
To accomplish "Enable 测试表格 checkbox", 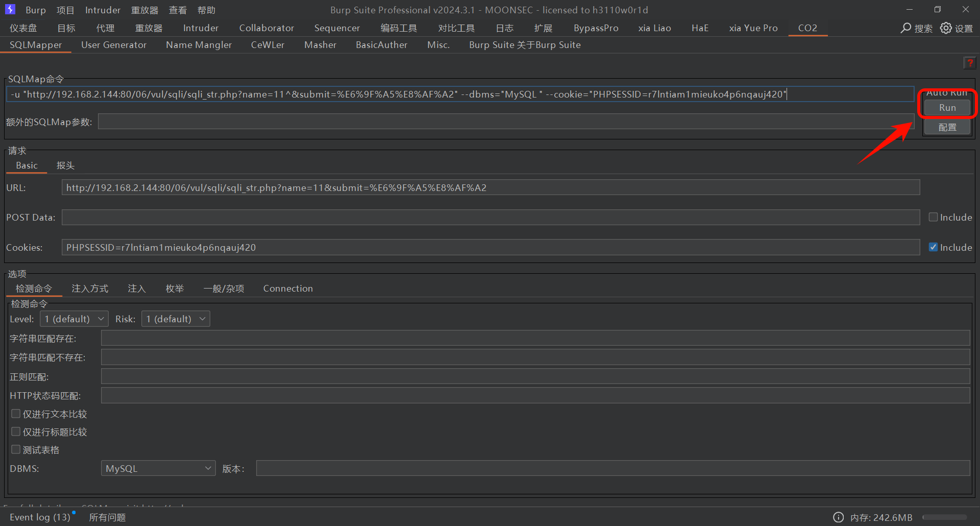I will pos(16,449).
